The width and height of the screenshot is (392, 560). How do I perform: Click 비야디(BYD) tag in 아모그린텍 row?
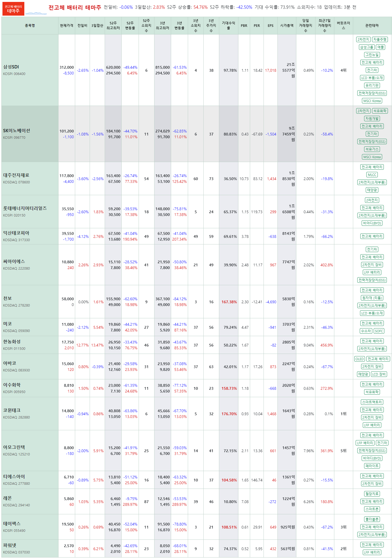(x=372, y=458)
